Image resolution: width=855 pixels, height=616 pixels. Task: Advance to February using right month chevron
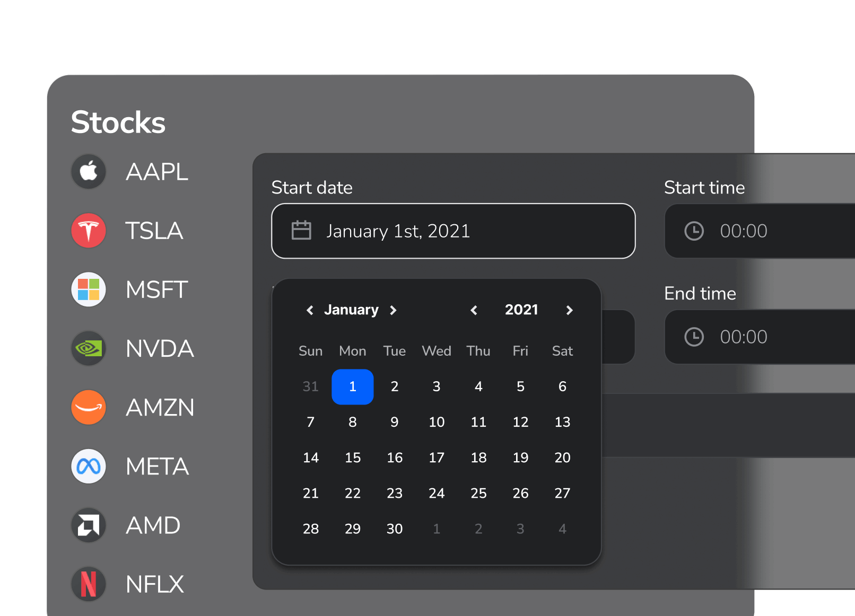coord(394,310)
